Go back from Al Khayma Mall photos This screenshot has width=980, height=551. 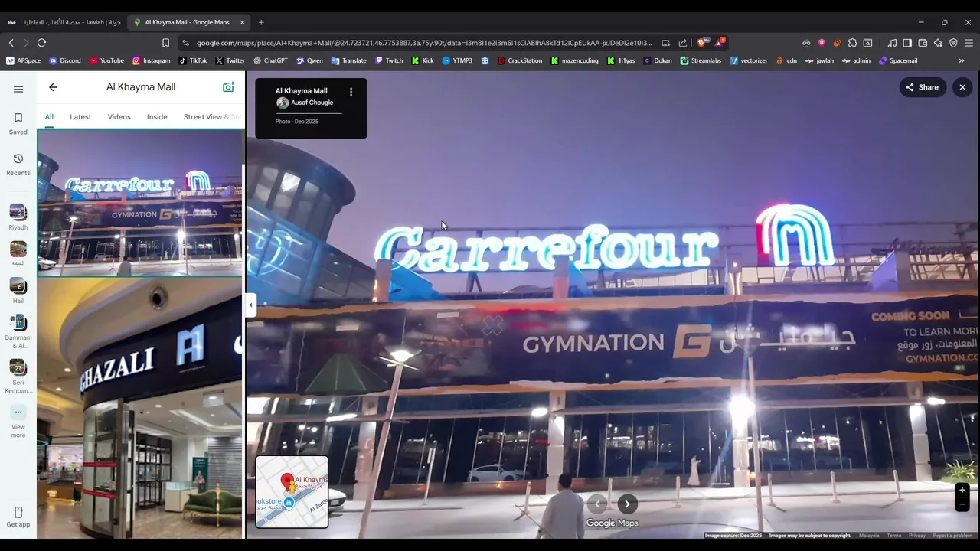pos(53,87)
